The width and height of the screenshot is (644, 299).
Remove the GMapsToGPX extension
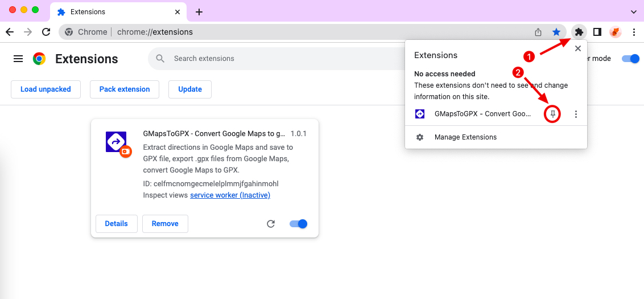click(x=165, y=224)
